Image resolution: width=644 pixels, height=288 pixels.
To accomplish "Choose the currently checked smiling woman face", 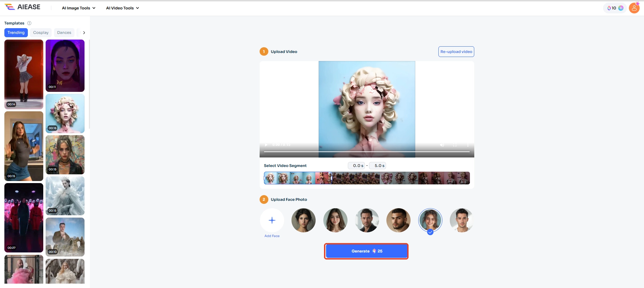I will pos(430,220).
